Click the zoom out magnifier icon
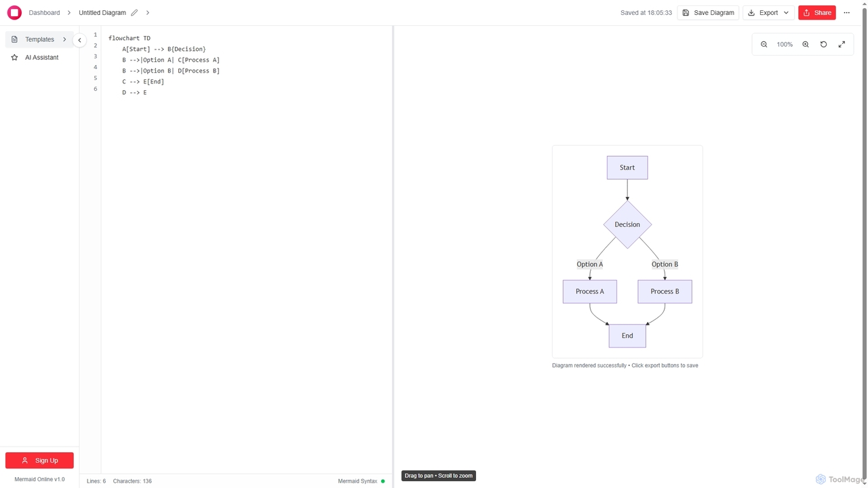Image resolution: width=868 pixels, height=488 pixels. point(764,44)
